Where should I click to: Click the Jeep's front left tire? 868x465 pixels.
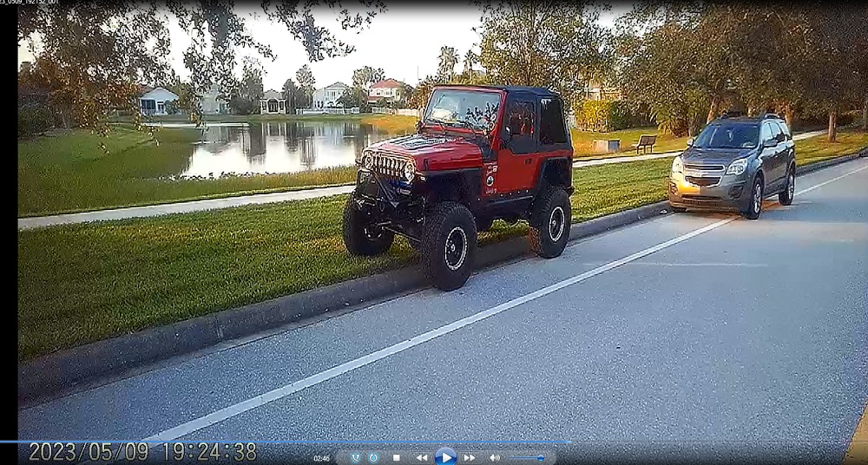coord(449,246)
